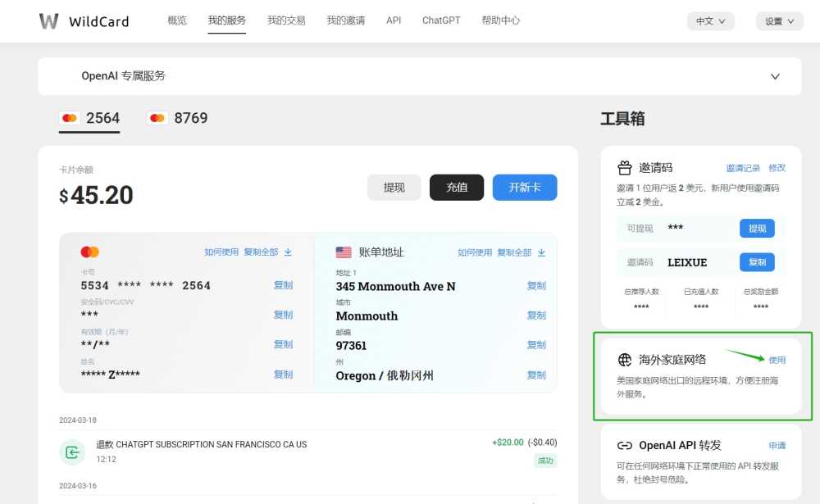Click the 使用 link for 海外家庭网络
Image resolution: width=820 pixels, height=504 pixels.
tap(776, 359)
